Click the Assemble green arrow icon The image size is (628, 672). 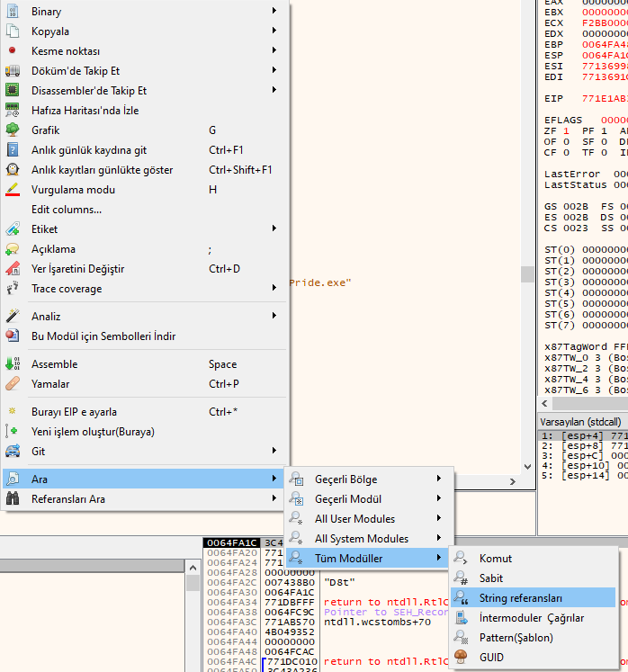pyautogui.click(x=13, y=363)
